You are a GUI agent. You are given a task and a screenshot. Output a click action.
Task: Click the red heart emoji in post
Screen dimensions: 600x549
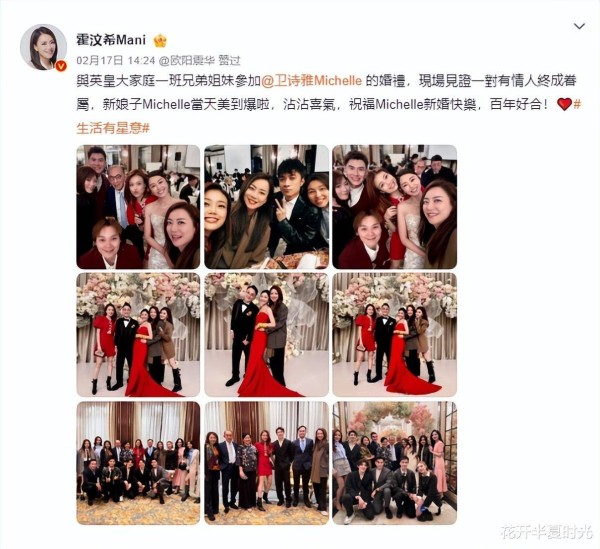click(564, 104)
